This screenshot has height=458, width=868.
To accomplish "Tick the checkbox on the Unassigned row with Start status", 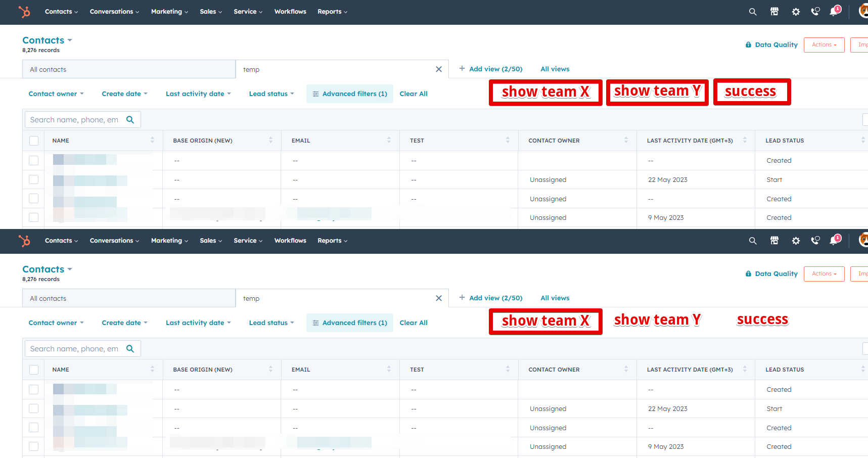I will [33, 179].
